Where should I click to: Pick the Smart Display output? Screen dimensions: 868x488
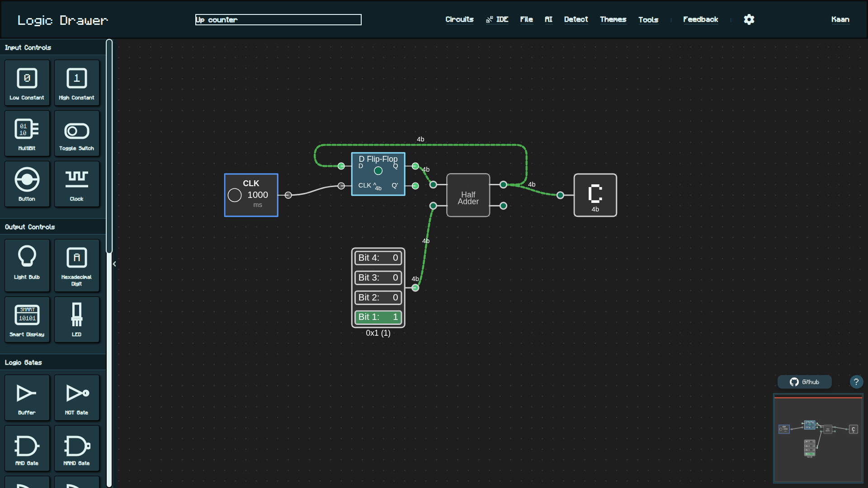click(27, 319)
